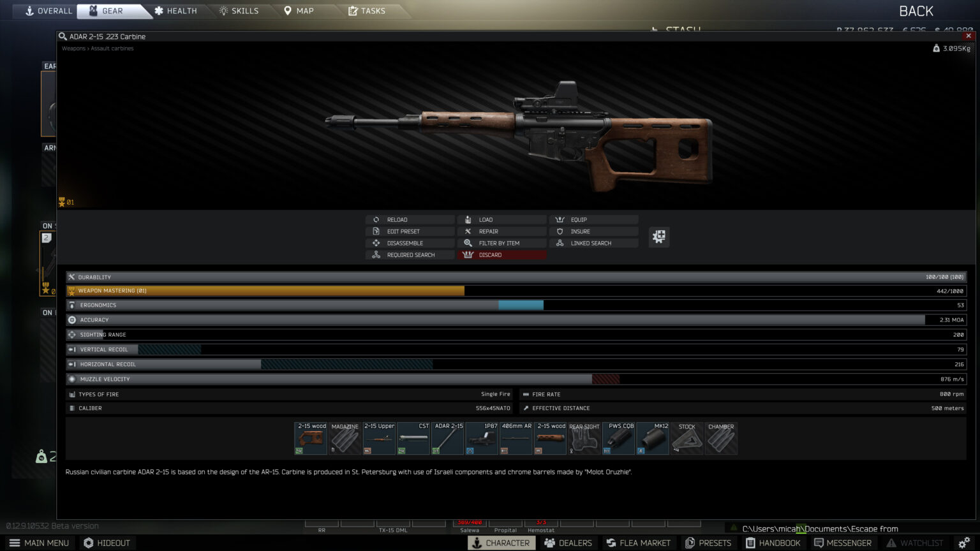Click the Weapon Mastering progress bar

516,291
